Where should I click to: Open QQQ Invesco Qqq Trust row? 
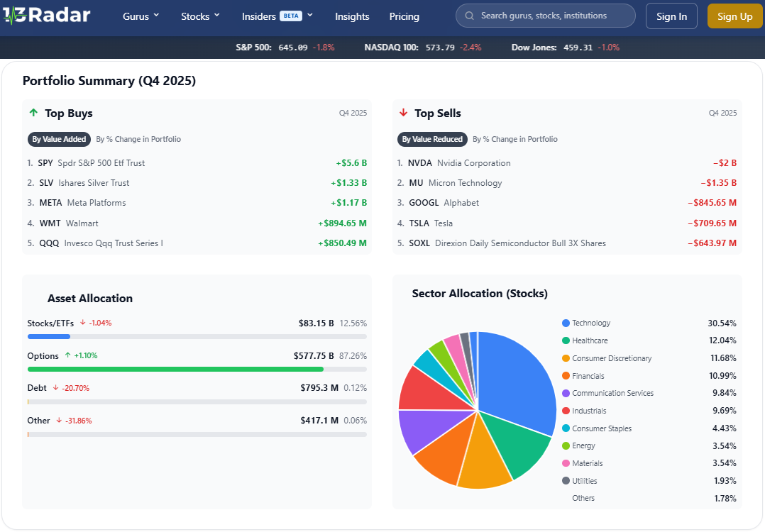coord(197,243)
